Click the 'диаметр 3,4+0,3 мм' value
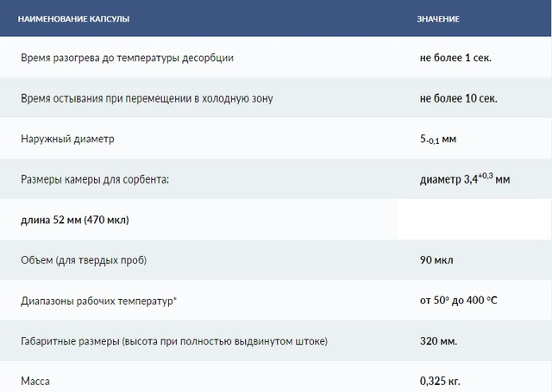 point(464,179)
